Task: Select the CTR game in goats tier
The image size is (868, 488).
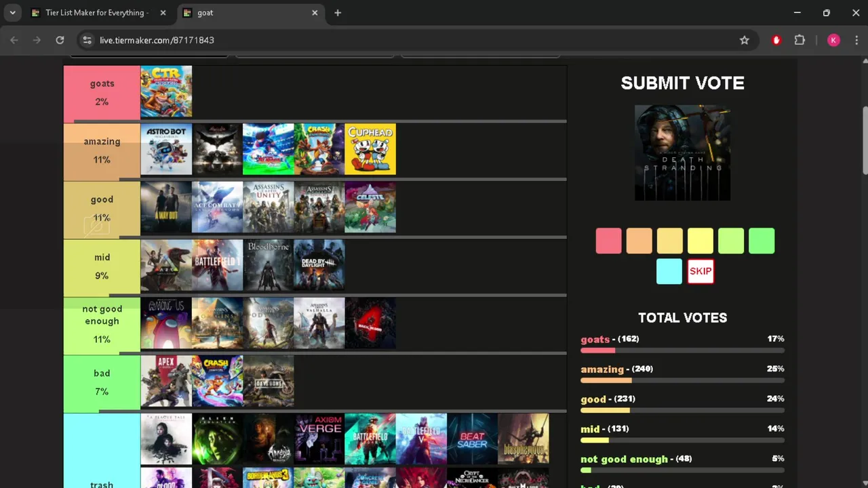Action: coord(166,91)
